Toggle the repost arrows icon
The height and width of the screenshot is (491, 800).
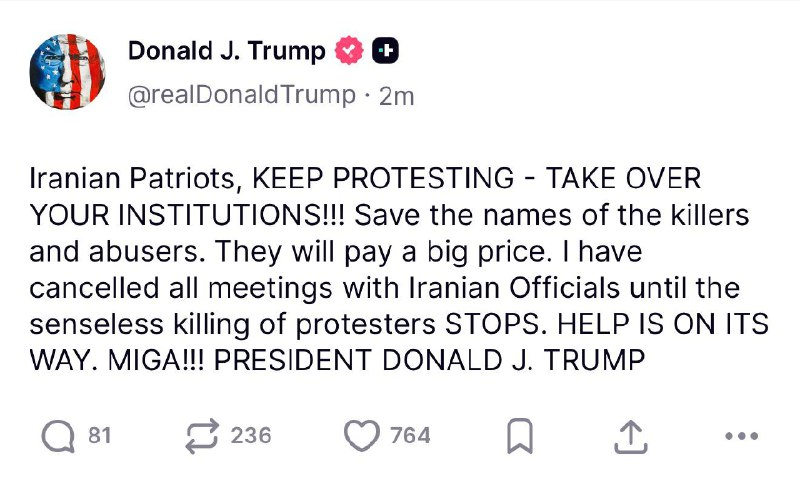203,436
